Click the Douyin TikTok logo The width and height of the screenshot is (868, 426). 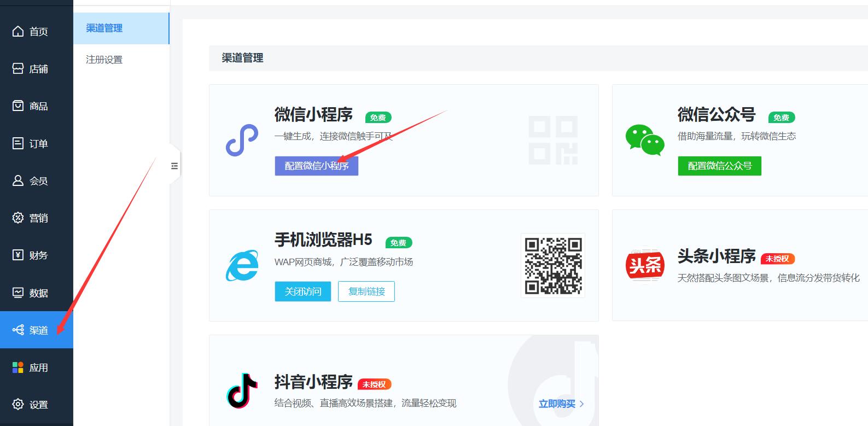coord(242,390)
